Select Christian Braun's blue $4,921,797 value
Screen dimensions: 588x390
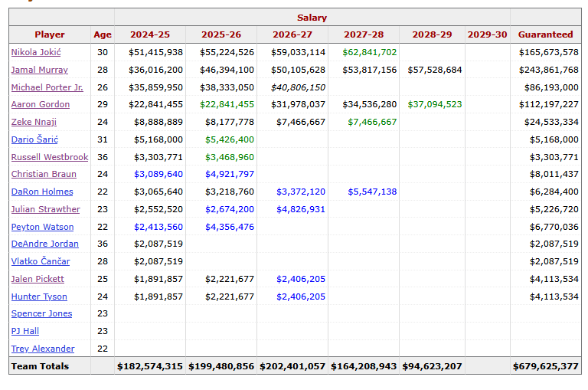click(x=230, y=174)
